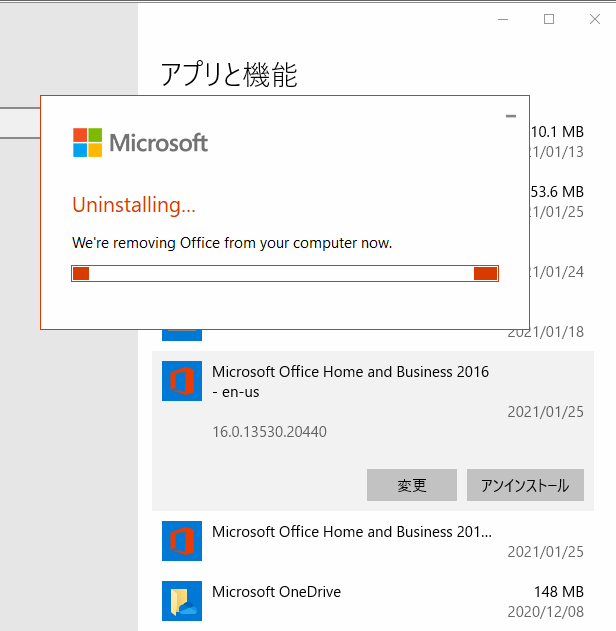Click the アンインストール button for Office 2016
The width and height of the screenshot is (616, 631).
coord(525,485)
